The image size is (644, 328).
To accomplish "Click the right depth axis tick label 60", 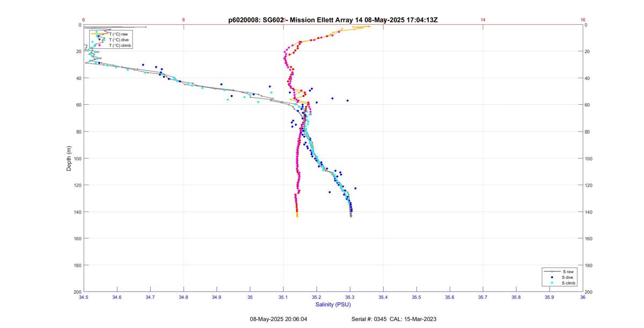I will pyautogui.click(x=588, y=105).
